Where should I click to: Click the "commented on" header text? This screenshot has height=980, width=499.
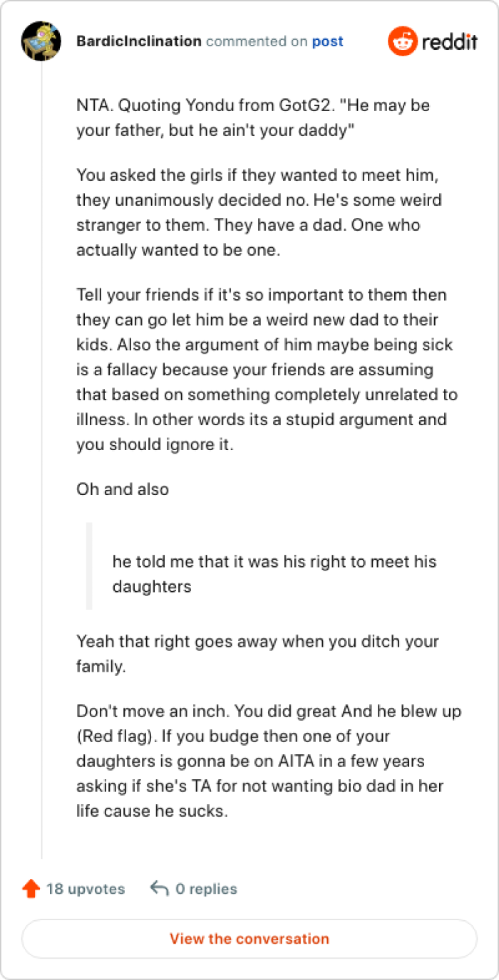coord(257,41)
